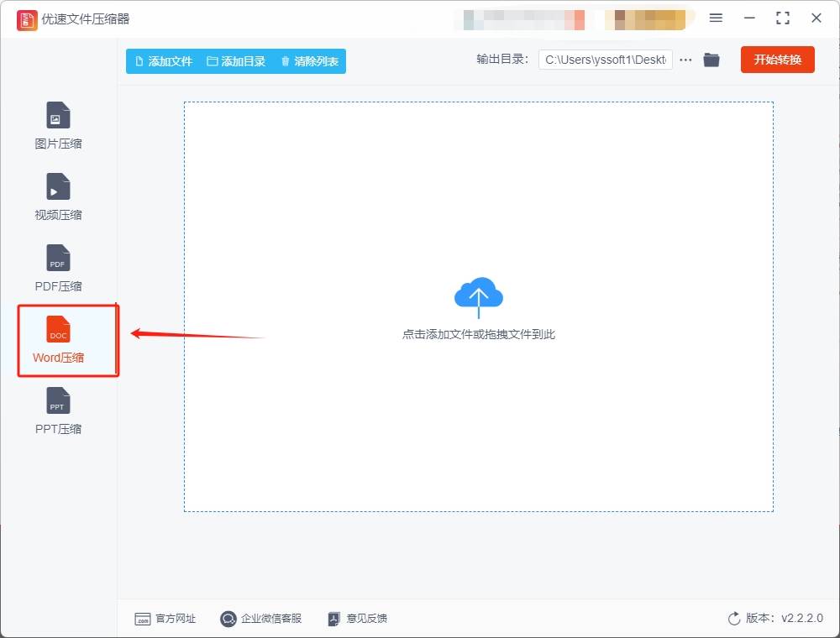Open the output folder icon
Screen dimensions: 840x638
pyautogui.click(x=711, y=60)
